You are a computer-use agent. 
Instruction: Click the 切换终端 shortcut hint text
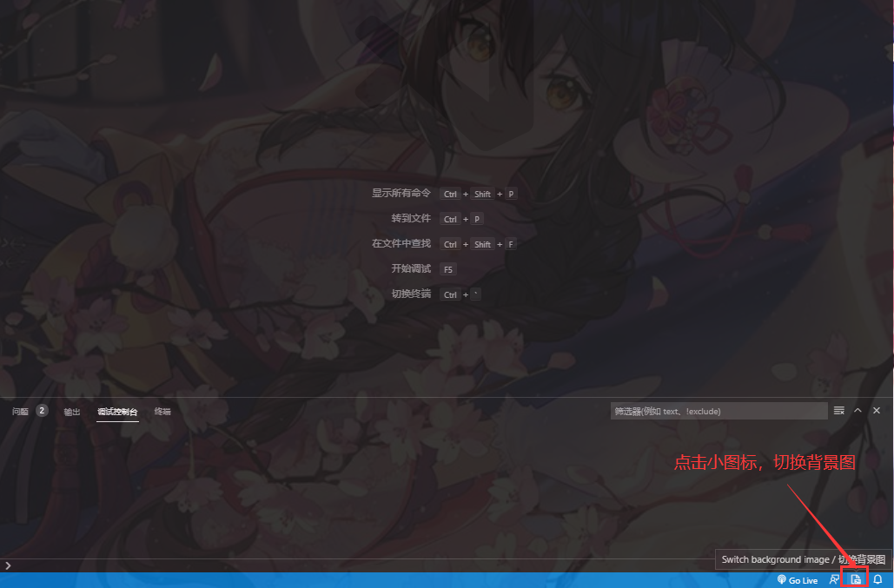(410, 294)
